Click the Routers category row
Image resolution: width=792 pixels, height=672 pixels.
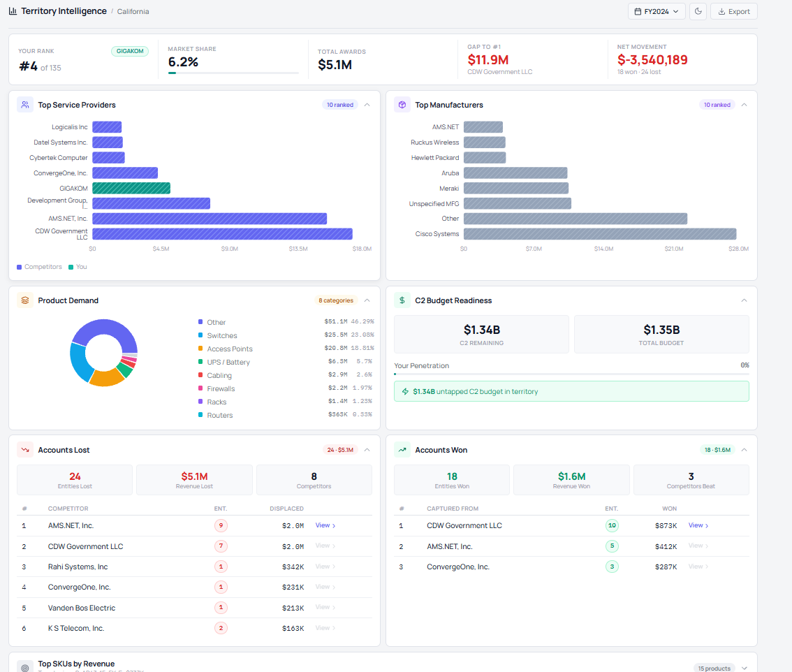click(x=286, y=415)
